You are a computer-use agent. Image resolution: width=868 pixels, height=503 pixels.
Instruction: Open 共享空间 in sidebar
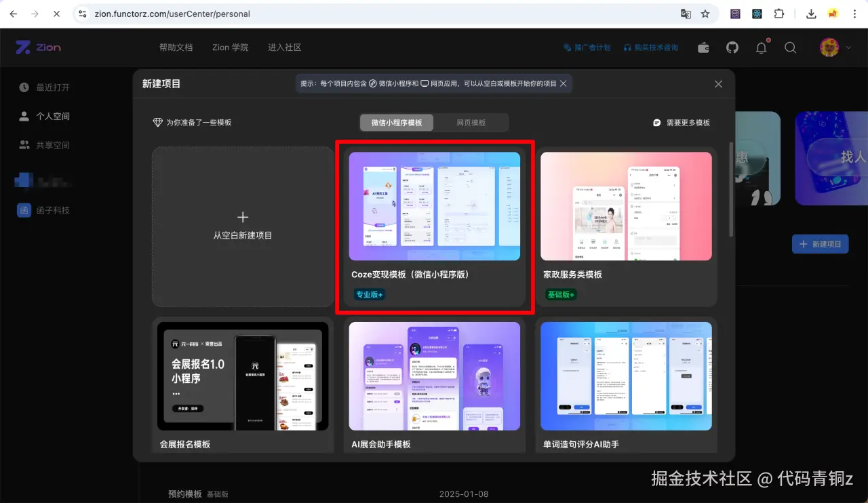pos(45,145)
